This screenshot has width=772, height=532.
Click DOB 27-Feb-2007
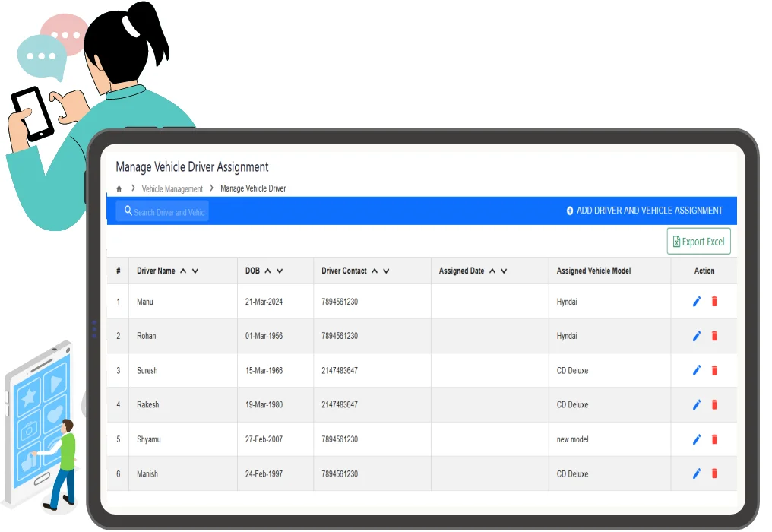point(264,439)
